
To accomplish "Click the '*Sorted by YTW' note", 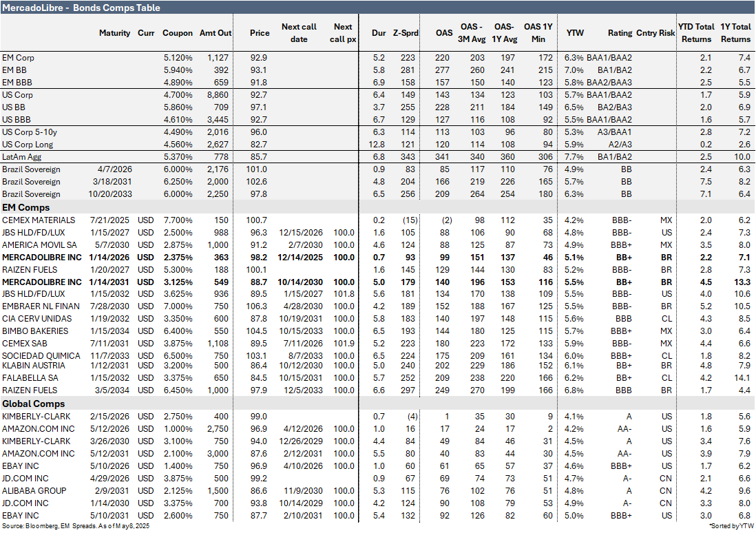I will pos(731,526).
